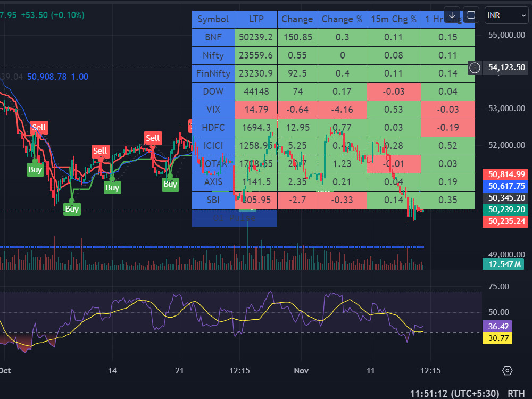Screen dimensions: 532x399
Task: Click the red 50,235.24 price label
Action: pos(505,221)
